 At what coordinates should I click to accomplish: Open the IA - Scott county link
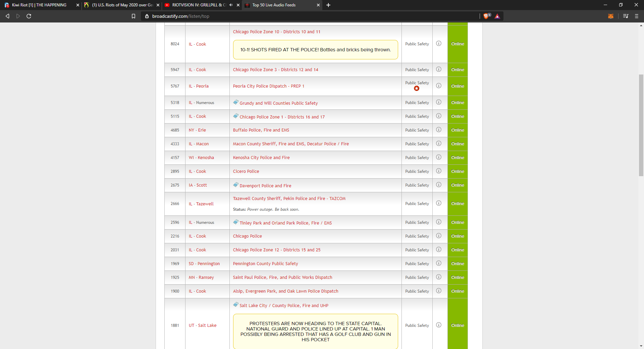pyautogui.click(x=198, y=185)
